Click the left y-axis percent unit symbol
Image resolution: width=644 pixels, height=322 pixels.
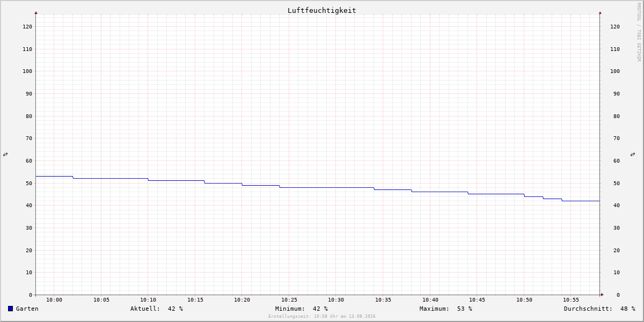[5, 155]
